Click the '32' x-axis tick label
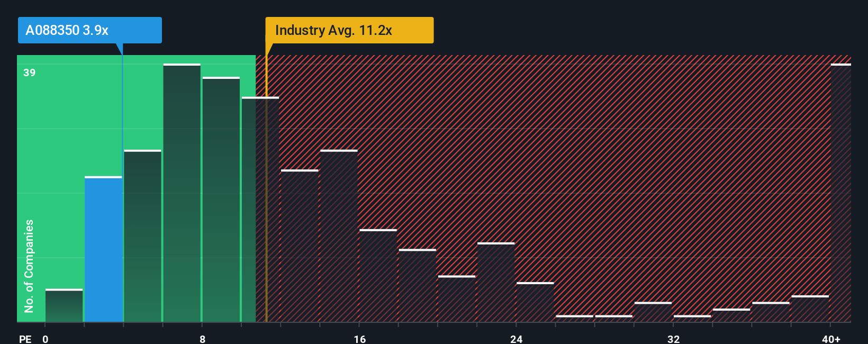The image size is (868, 344). click(673, 339)
